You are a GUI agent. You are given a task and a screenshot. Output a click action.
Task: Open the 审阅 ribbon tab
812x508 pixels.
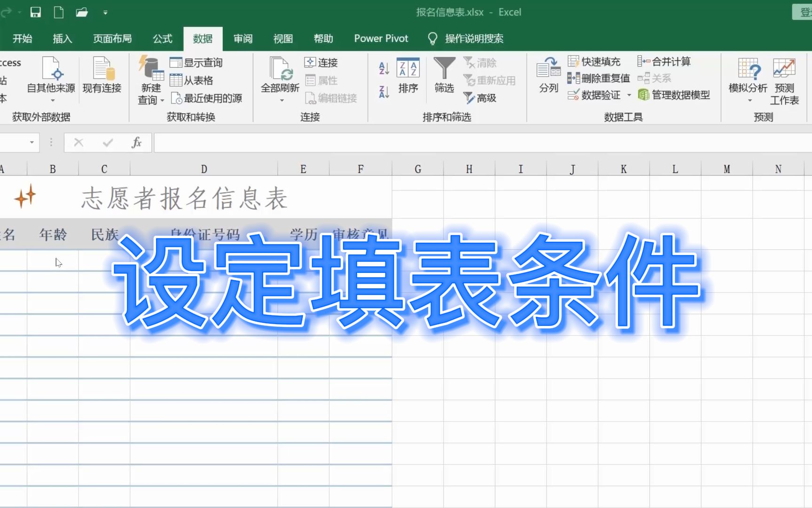tap(243, 39)
